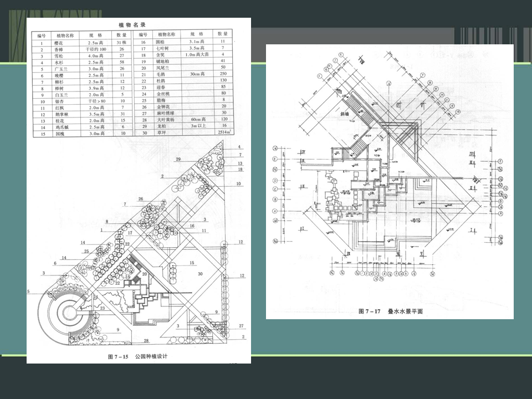Click the 银杏 plant name cell
Viewport: 532px width, 399px height.
pos(60,101)
